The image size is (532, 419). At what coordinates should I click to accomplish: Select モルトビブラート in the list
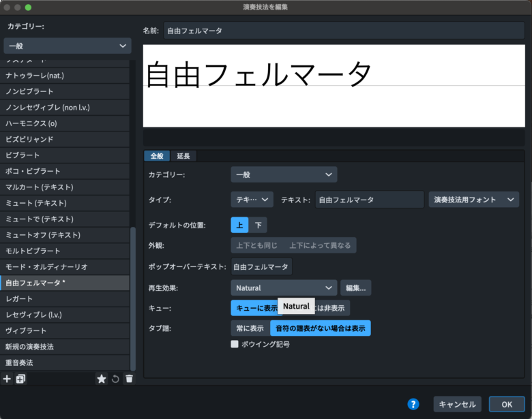click(x=65, y=251)
